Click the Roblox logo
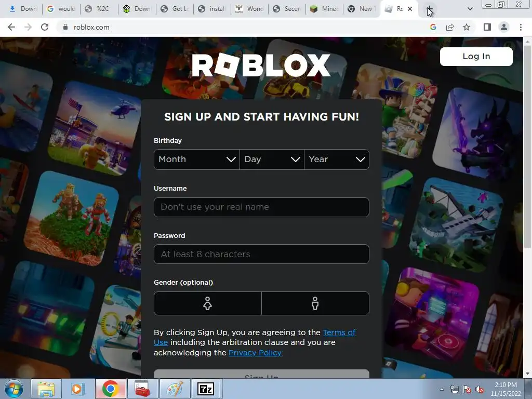Viewport: 532px width, 399px height. [261, 65]
